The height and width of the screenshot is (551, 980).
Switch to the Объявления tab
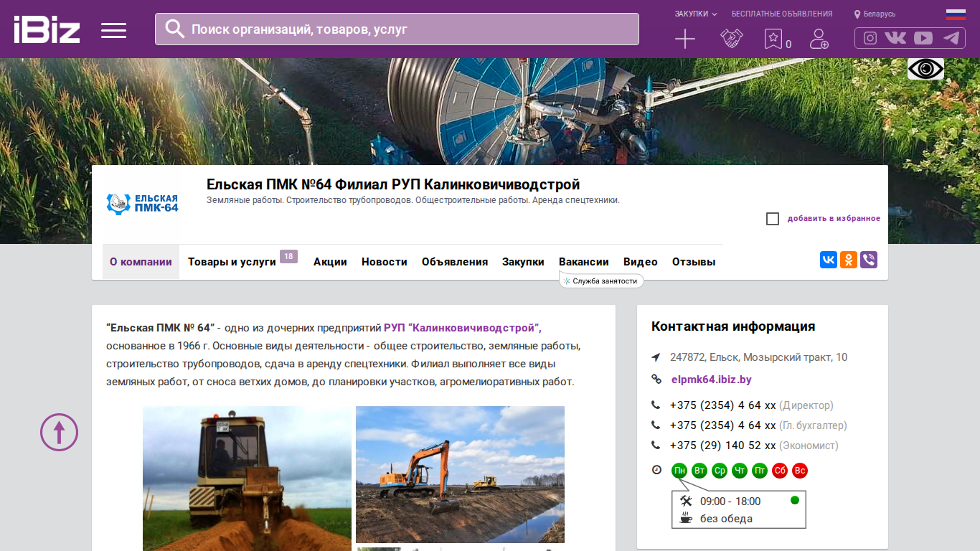point(455,262)
